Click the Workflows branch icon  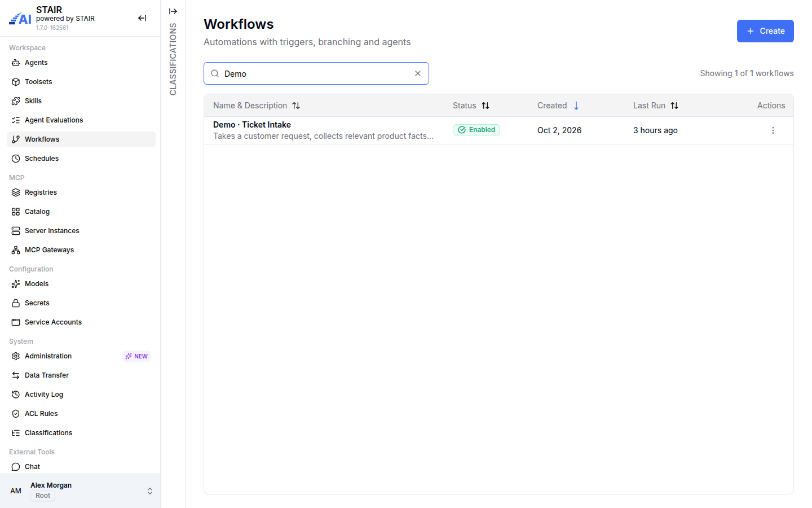[16, 139]
